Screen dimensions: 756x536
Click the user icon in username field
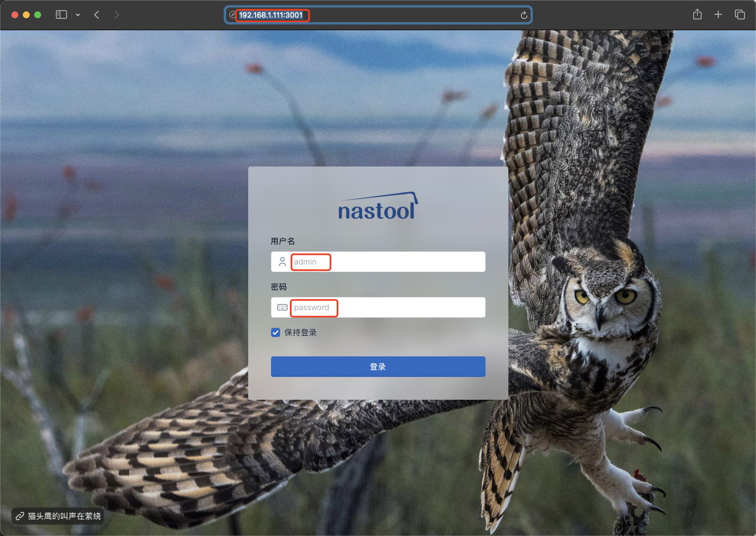[x=282, y=262]
